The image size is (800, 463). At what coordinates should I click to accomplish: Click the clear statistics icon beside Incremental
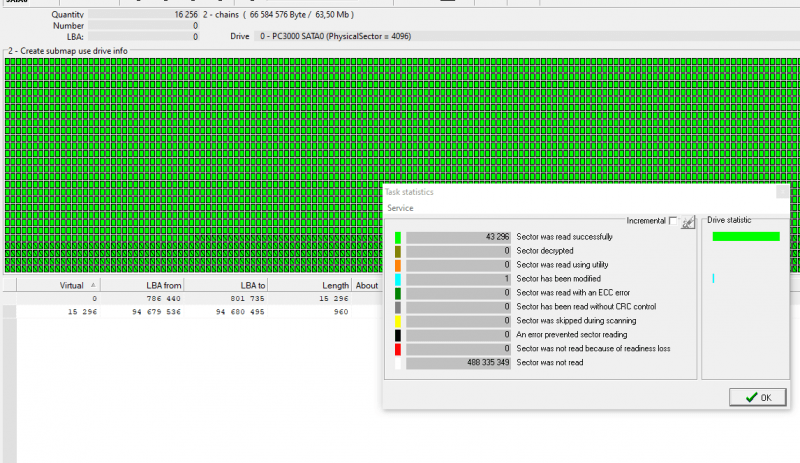[x=687, y=222]
